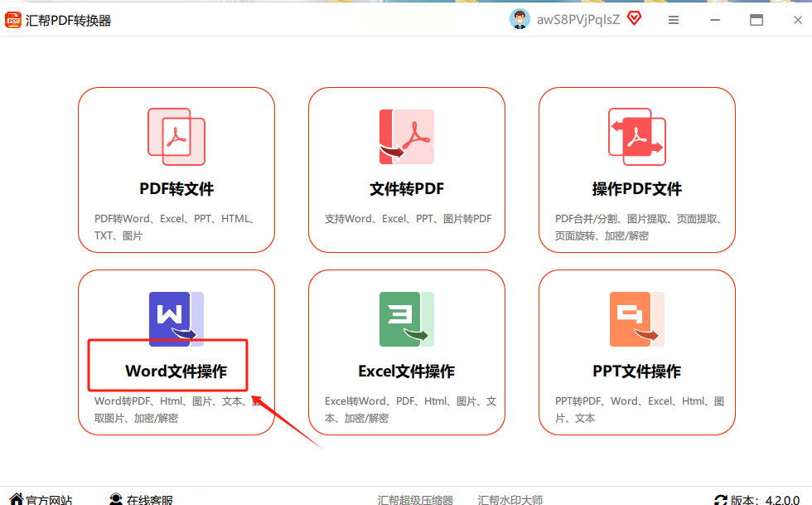This screenshot has height=505, width=812.
Task: Click the 版本: 4.2.0.0 text
Action: click(x=766, y=500)
